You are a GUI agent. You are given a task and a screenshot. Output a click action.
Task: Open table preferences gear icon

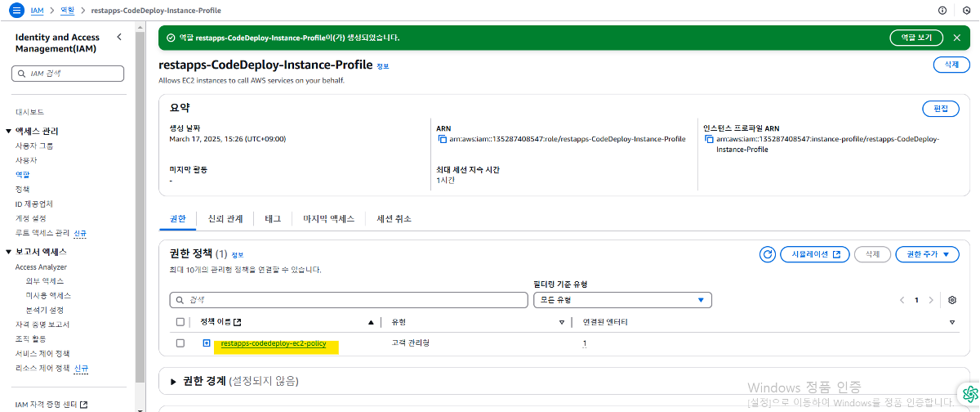952,300
